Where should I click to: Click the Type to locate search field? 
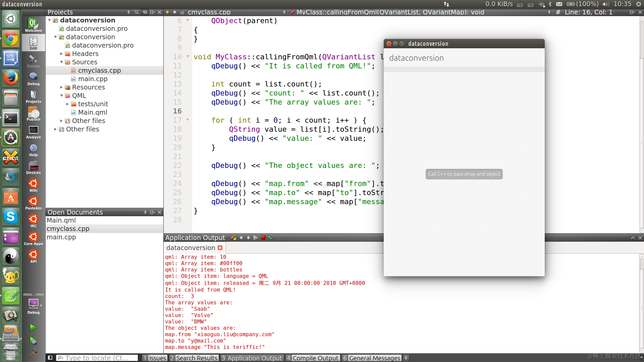tap(97, 358)
